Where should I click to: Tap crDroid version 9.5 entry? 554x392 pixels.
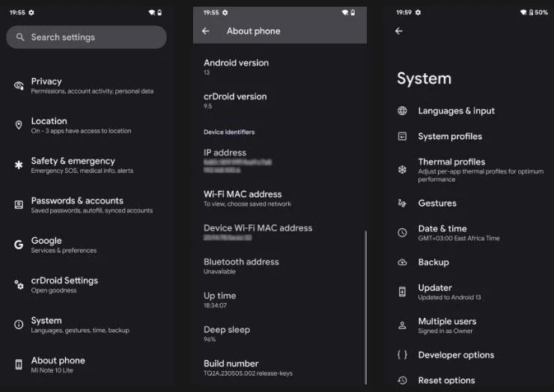point(280,101)
